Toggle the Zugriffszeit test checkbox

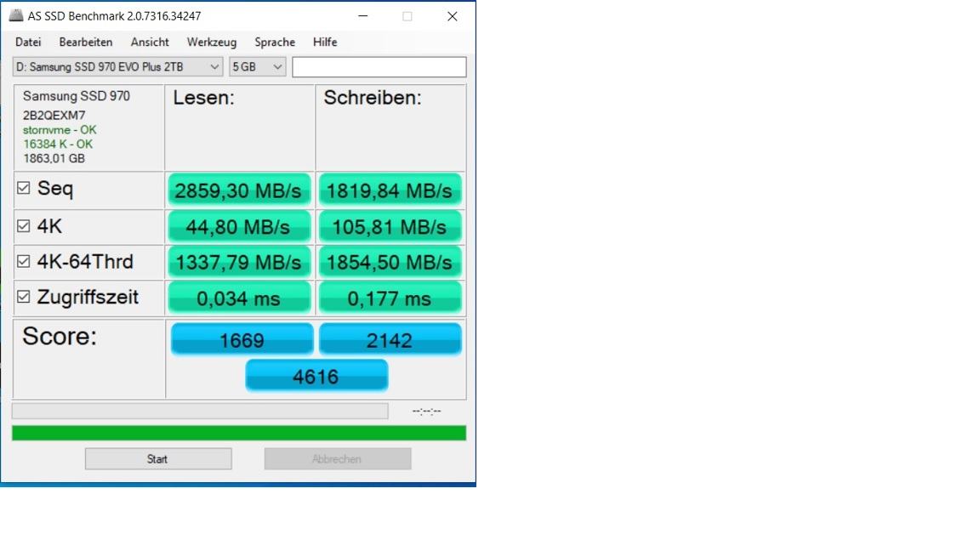click(23, 297)
